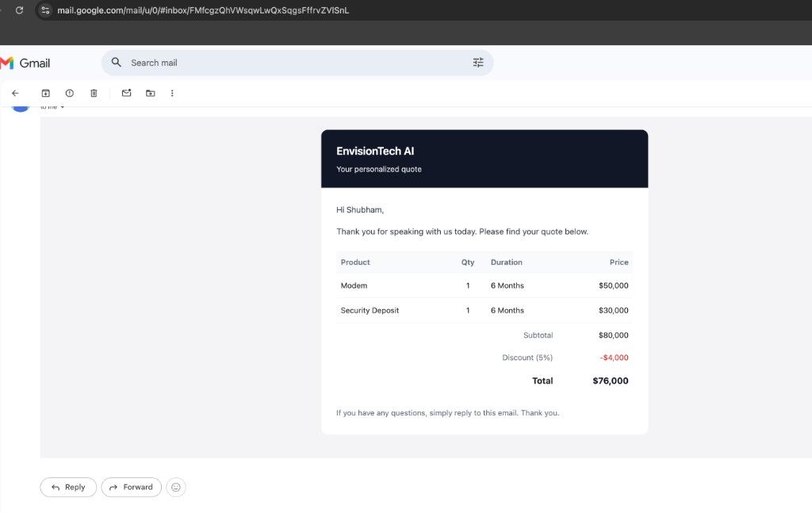This screenshot has height=513, width=812.
Task: Click 'Your personalized quote' subtitle
Action: click(378, 169)
